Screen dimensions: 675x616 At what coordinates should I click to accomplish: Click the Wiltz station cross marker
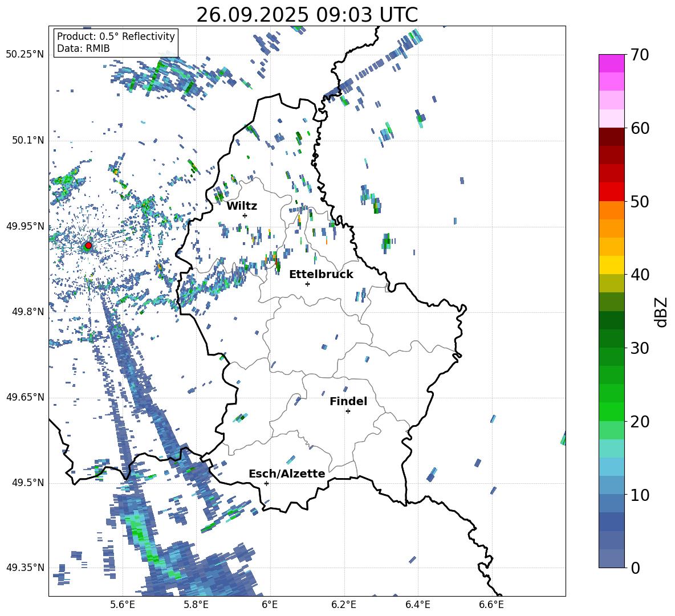[245, 215]
